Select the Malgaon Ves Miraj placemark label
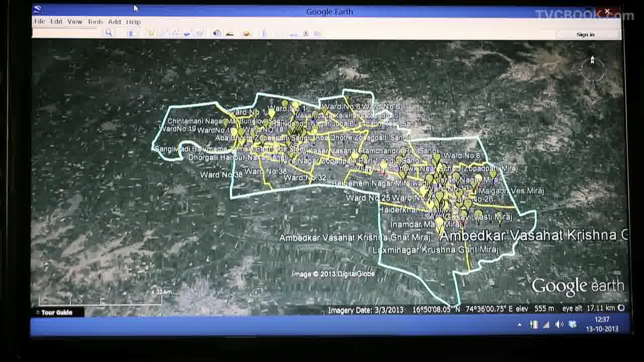Viewport: 644px width, 362px height. 511,191
